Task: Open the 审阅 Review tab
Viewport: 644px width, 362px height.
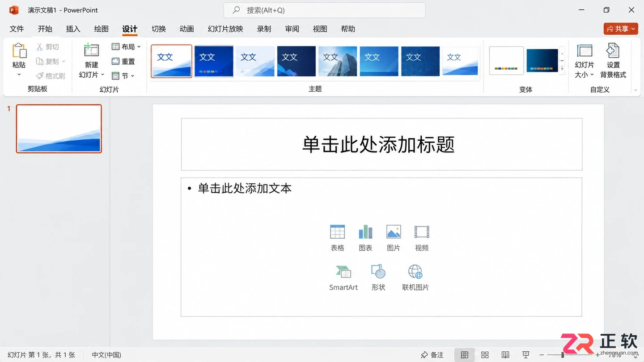Action: (x=292, y=29)
